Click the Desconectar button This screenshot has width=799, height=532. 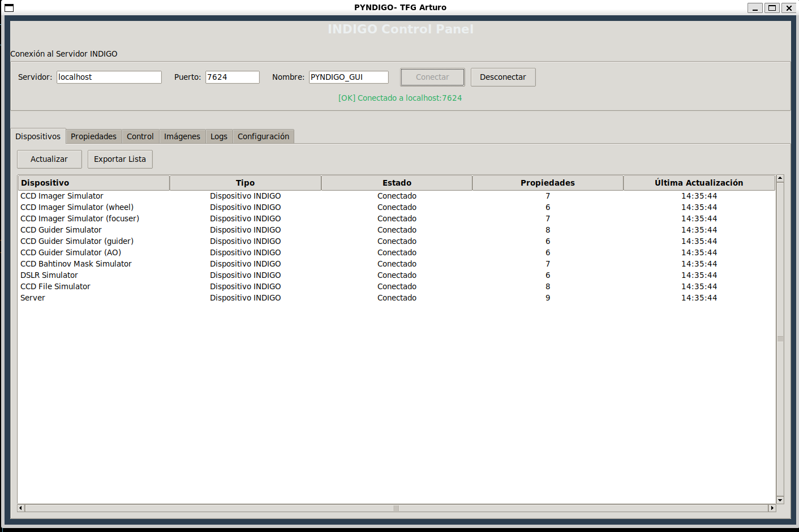(x=503, y=77)
